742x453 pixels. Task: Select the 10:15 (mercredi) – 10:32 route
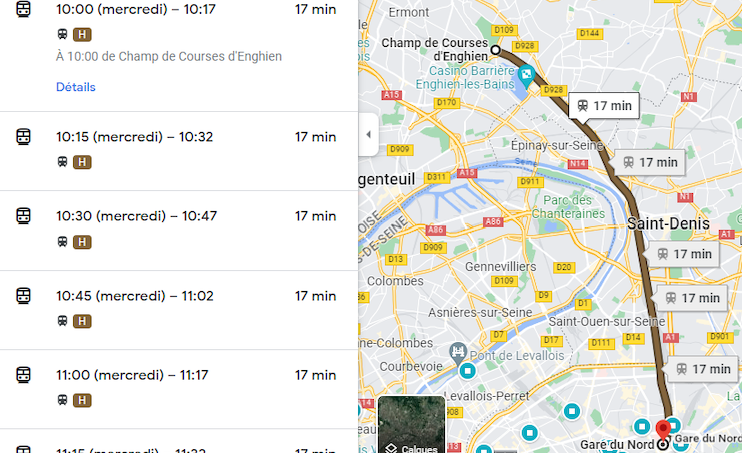(134, 137)
